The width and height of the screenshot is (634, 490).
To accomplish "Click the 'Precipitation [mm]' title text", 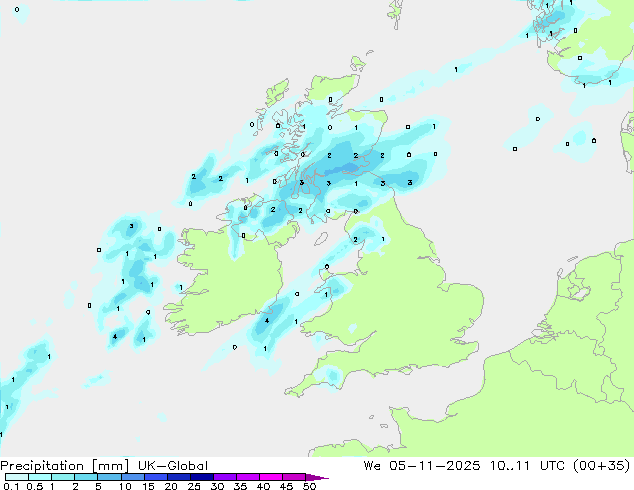I will point(65,466).
